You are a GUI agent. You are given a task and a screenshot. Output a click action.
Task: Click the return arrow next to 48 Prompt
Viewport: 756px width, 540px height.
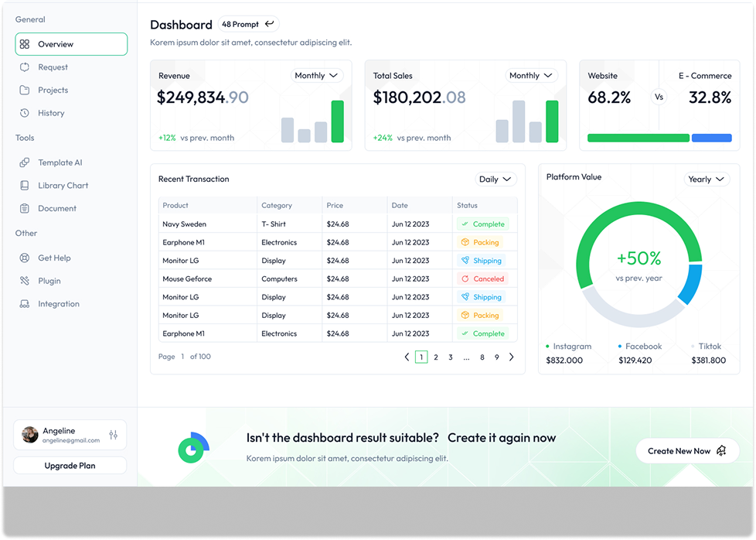[270, 25]
